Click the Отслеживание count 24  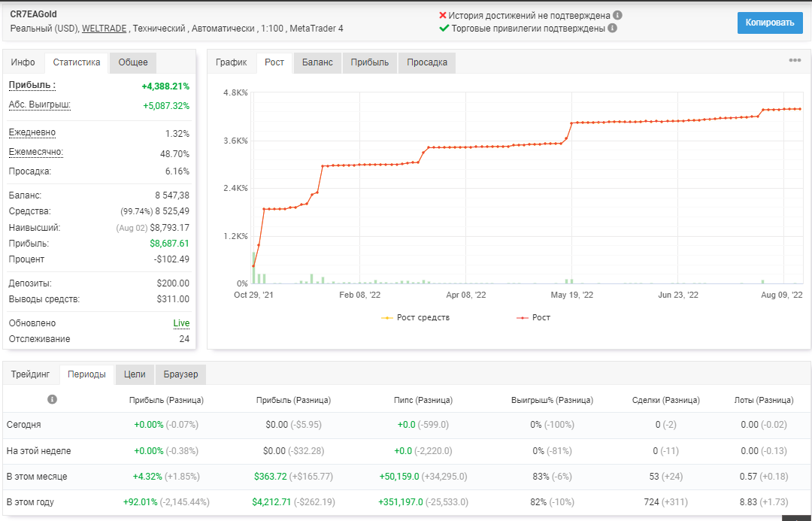pyautogui.click(x=184, y=339)
